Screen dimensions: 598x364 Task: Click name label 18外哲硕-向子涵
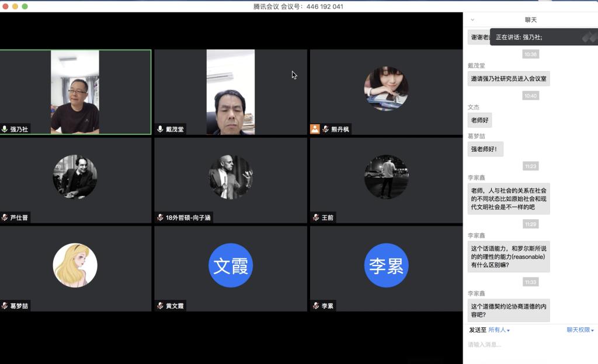pyautogui.click(x=188, y=218)
